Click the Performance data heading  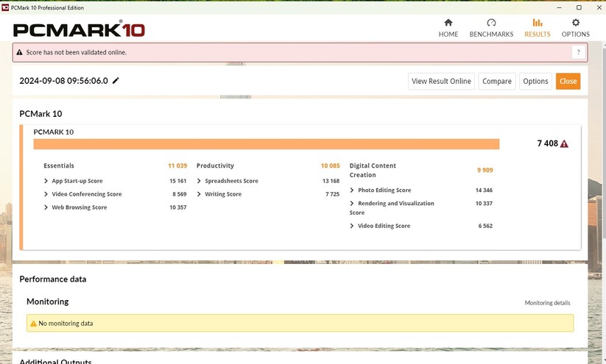53,279
